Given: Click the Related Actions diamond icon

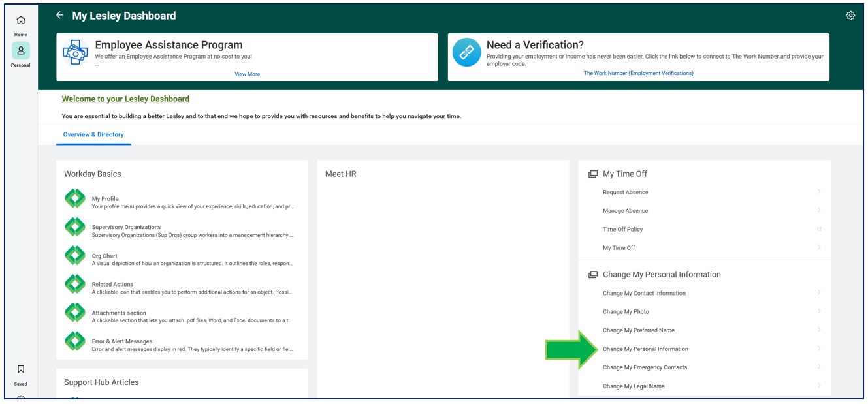Looking at the screenshot, I should pyautogui.click(x=75, y=284).
